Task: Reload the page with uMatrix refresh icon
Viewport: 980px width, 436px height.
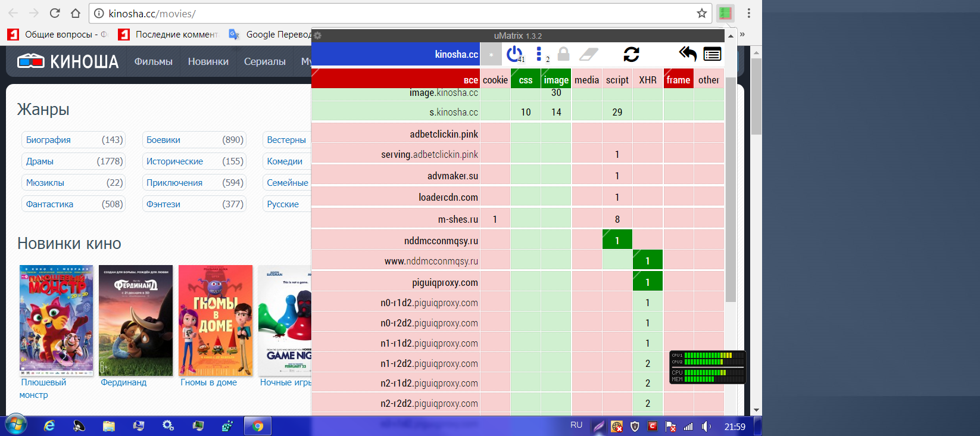Action: [632, 54]
